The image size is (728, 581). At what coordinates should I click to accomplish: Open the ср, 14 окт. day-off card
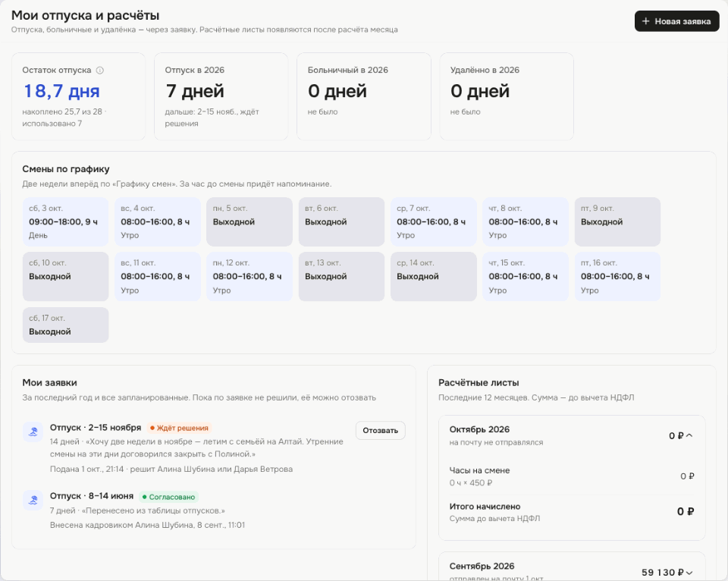[433, 276]
